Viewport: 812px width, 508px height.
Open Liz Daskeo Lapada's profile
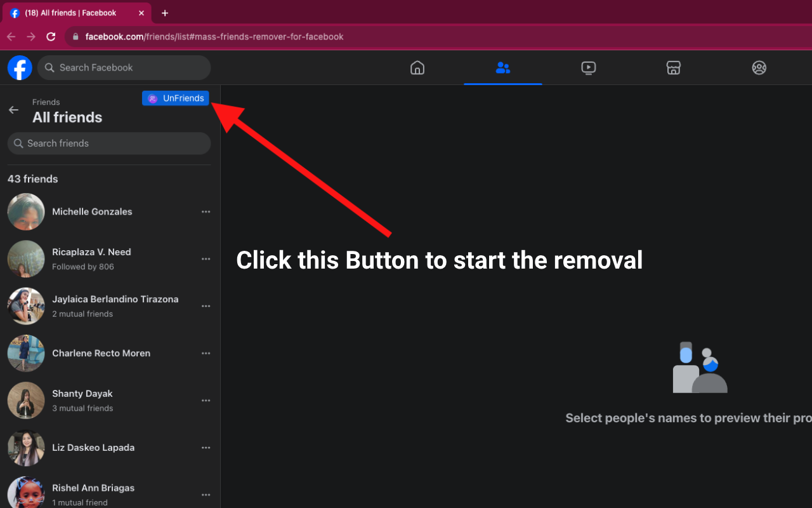93,447
